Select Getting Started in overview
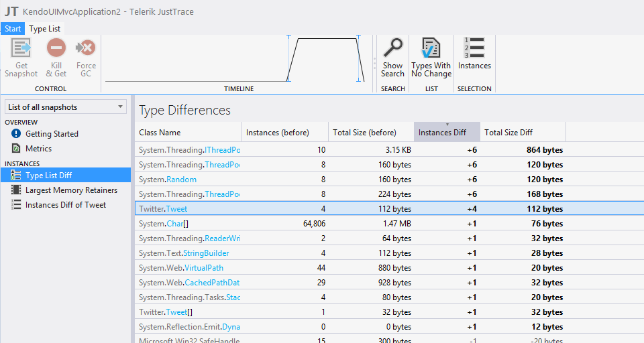 (52, 134)
